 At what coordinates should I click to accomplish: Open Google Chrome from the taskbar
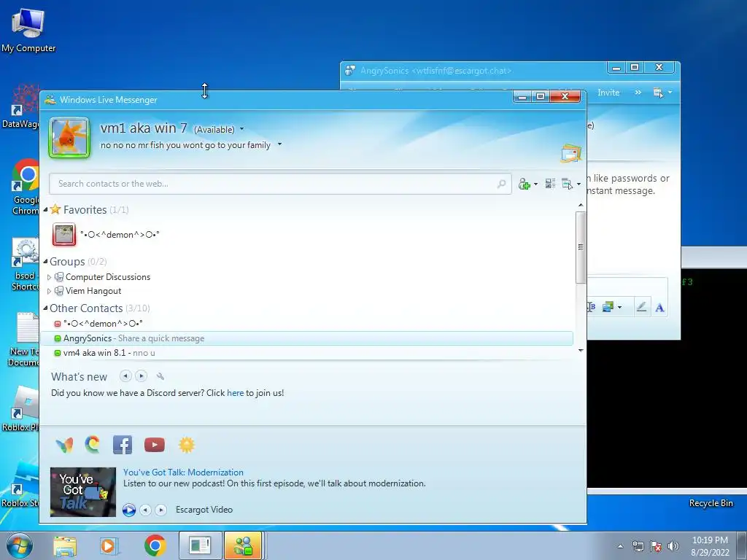[155, 545]
